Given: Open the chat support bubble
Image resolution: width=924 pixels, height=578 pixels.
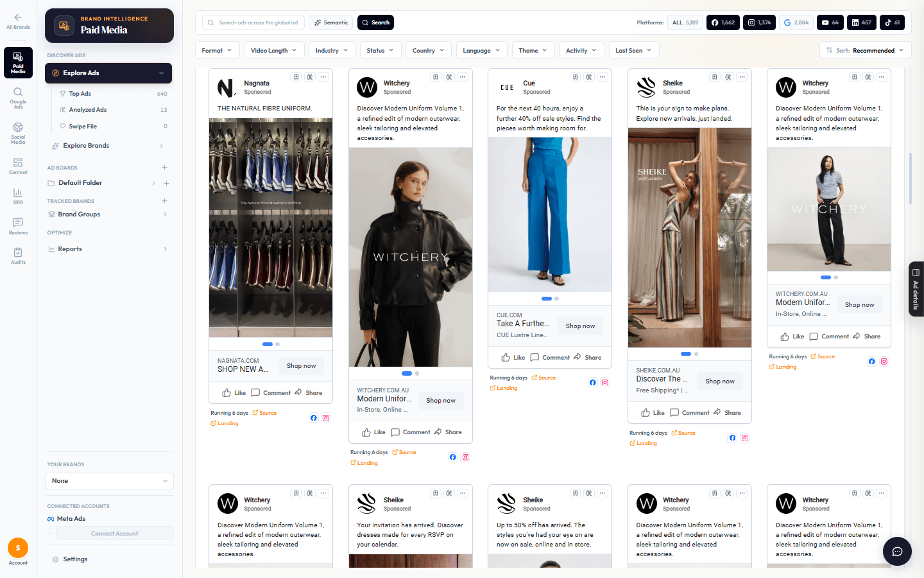Looking at the screenshot, I should click(897, 551).
